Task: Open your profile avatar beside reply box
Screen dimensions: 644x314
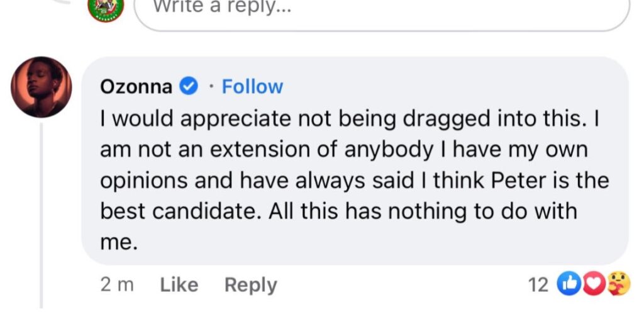Action: coord(106,8)
